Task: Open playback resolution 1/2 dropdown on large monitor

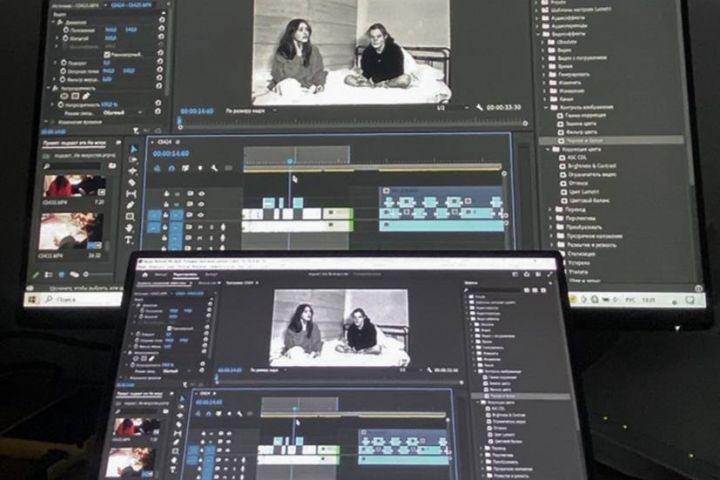Action: click(452, 108)
